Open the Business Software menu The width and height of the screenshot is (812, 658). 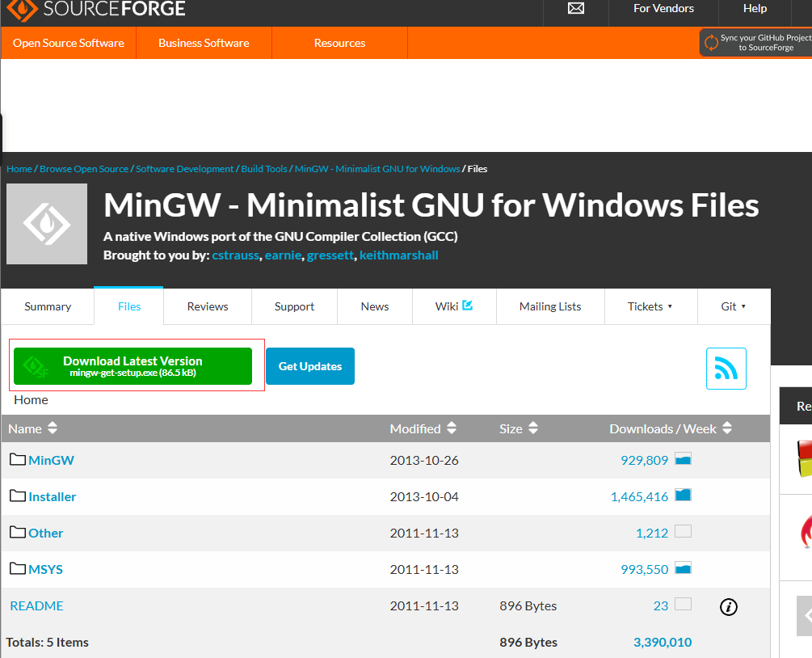tap(204, 43)
